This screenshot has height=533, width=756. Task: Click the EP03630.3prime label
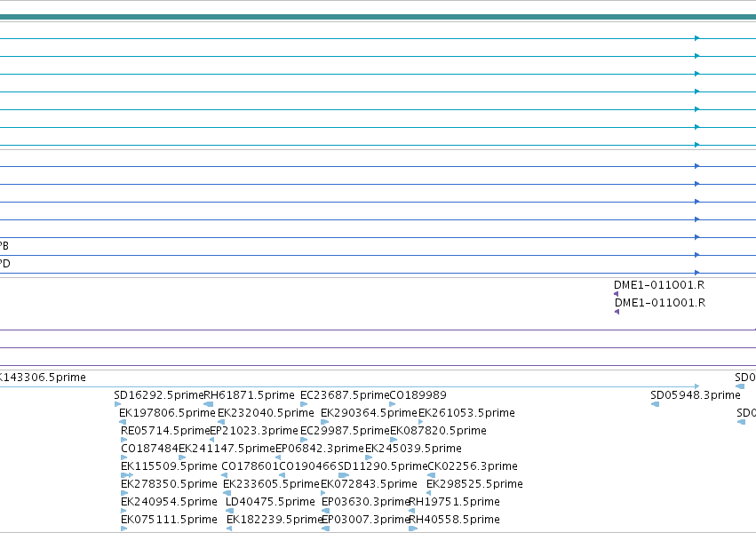[365, 502]
